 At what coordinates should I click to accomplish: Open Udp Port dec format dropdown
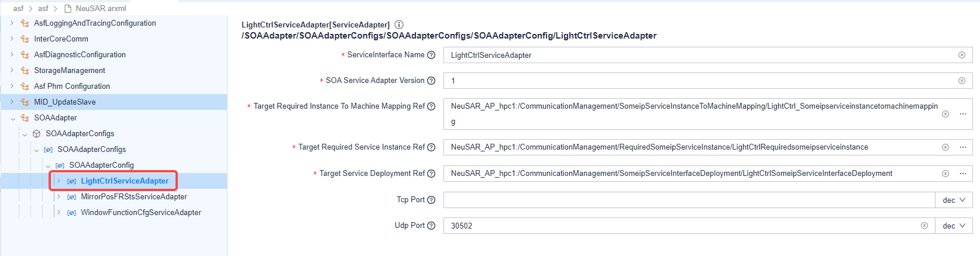click(x=954, y=226)
